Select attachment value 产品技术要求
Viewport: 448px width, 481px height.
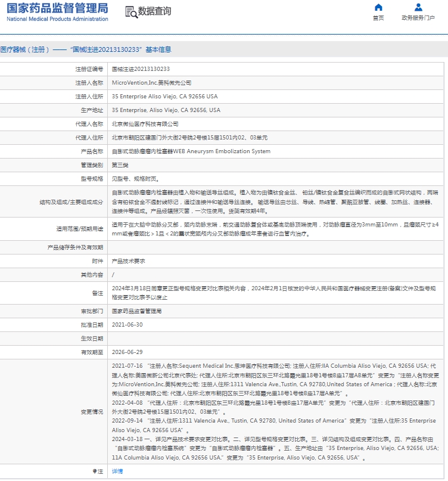(129, 261)
